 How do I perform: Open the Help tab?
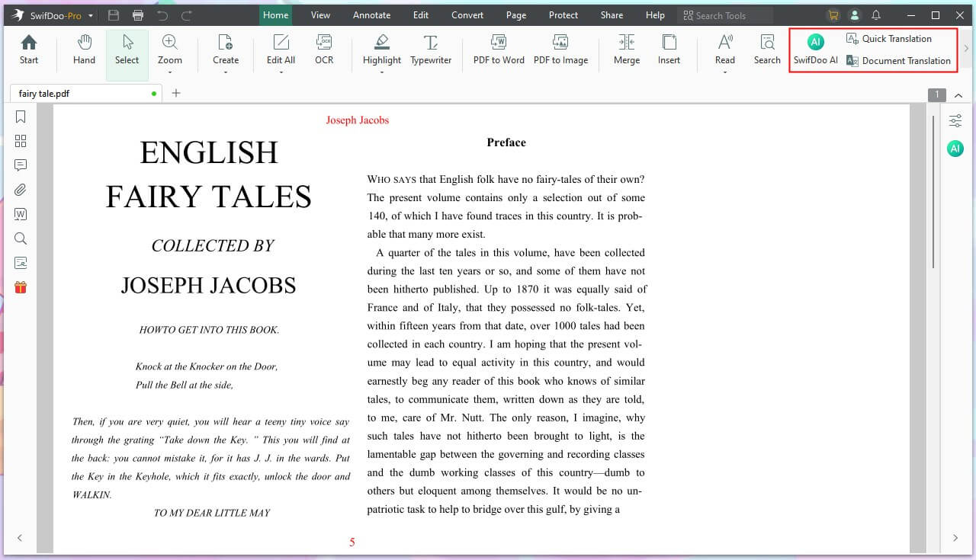[x=655, y=15]
